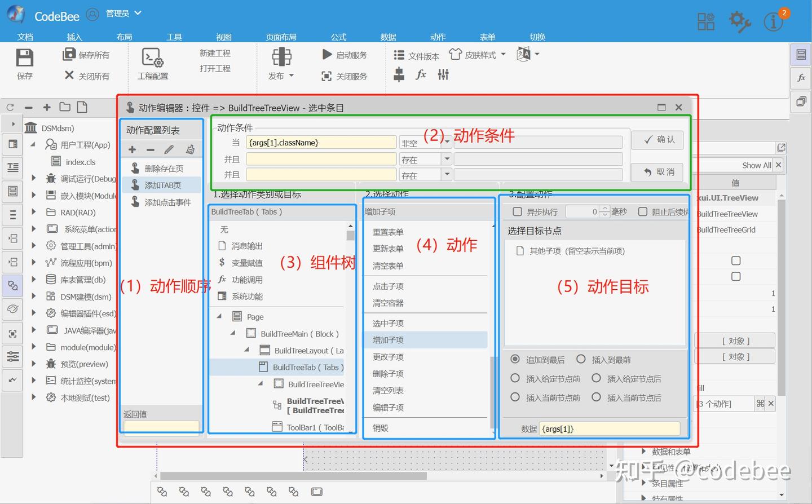Image resolution: width=812 pixels, height=504 pixels.
Task: Add a new action with the plus icon
Action: click(131, 149)
